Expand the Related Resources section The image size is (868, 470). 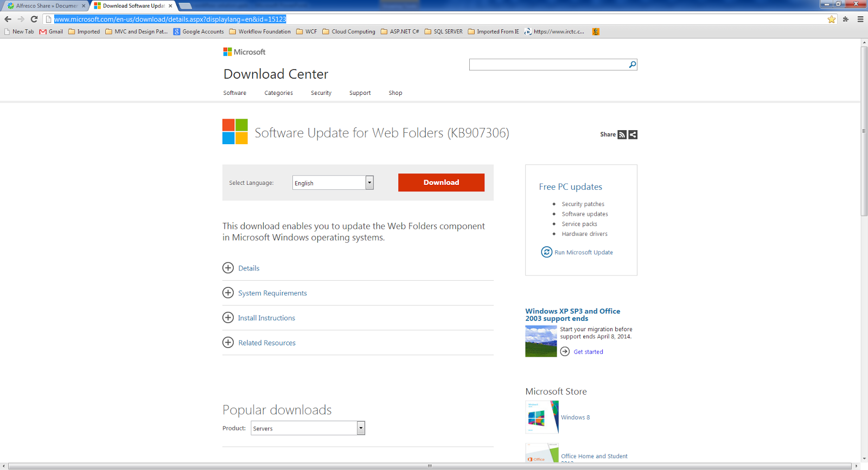pyautogui.click(x=259, y=343)
